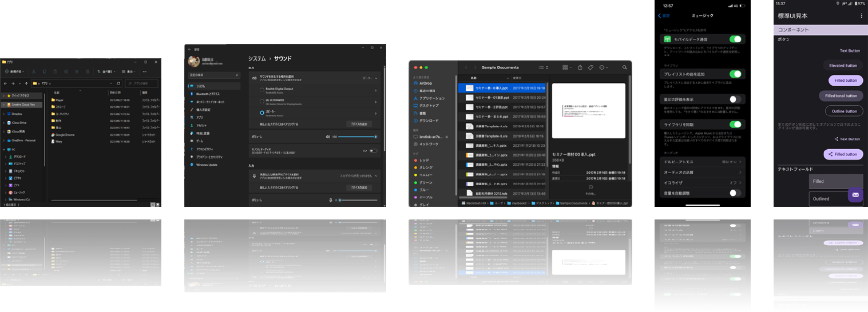Click the eject icon next to landisk
The image size is (868, 312).
(447, 137)
